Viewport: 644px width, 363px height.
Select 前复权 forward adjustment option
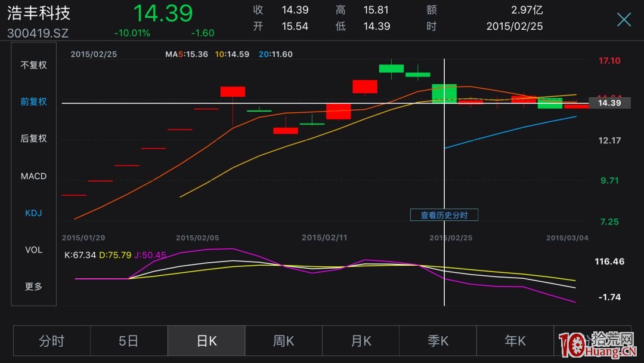click(33, 101)
